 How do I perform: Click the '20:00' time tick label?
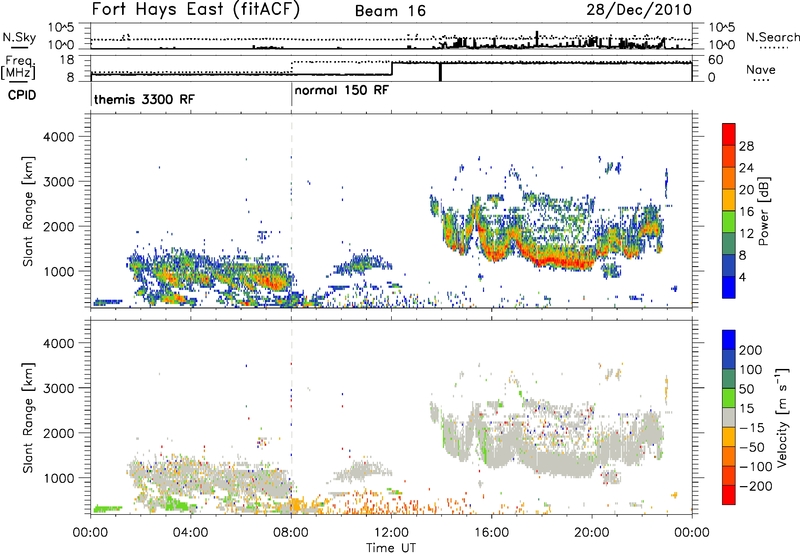(x=592, y=533)
